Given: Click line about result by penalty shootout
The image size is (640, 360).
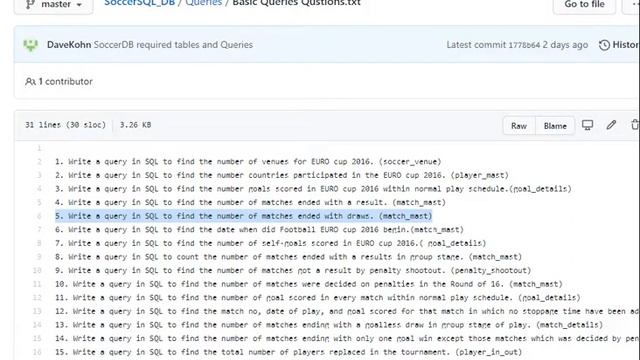Looking at the screenshot, I should tap(293, 271).
